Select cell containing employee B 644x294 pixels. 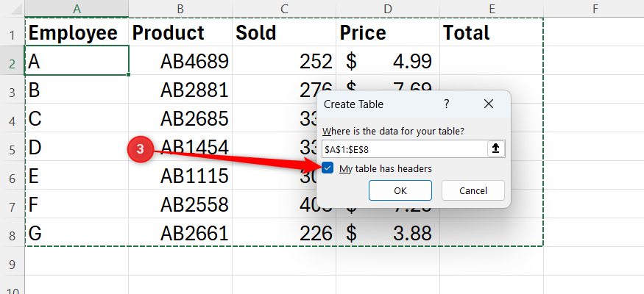pos(77,90)
